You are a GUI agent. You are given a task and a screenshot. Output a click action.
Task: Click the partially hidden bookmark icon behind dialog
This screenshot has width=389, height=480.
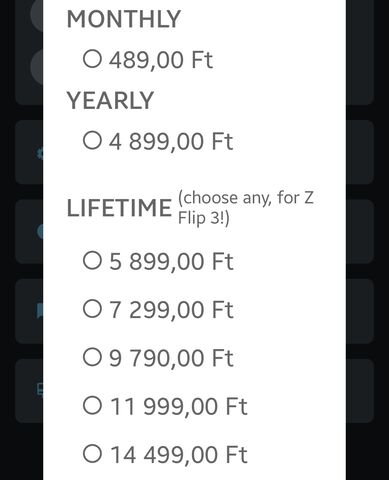coord(40,312)
